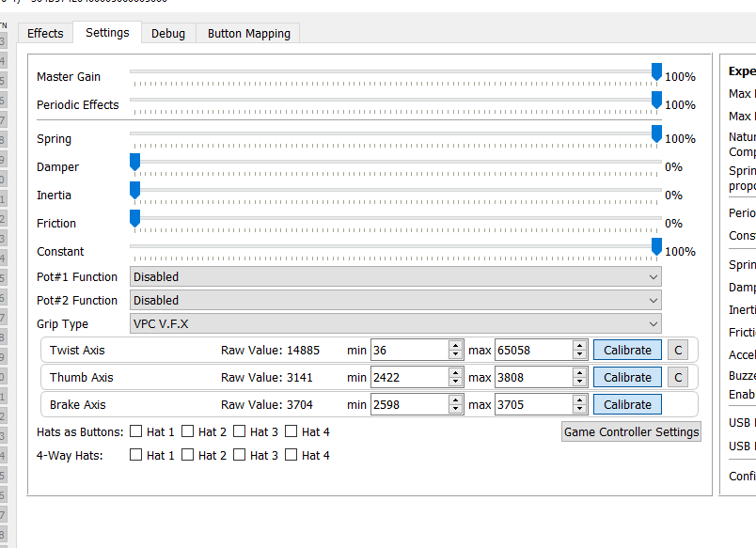The image size is (756, 548).
Task: Click the C button for Twist Axis
Action: [678, 351]
